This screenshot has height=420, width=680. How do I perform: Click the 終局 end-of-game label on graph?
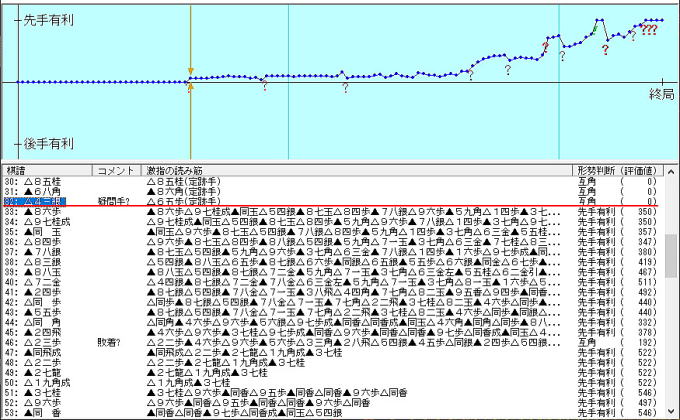(661, 93)
